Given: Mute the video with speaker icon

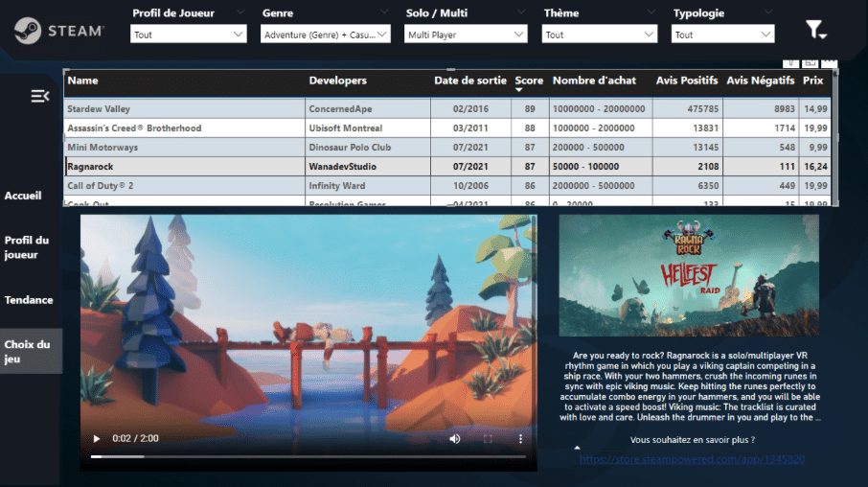Looking at the screenshot, I should (454, 439).
